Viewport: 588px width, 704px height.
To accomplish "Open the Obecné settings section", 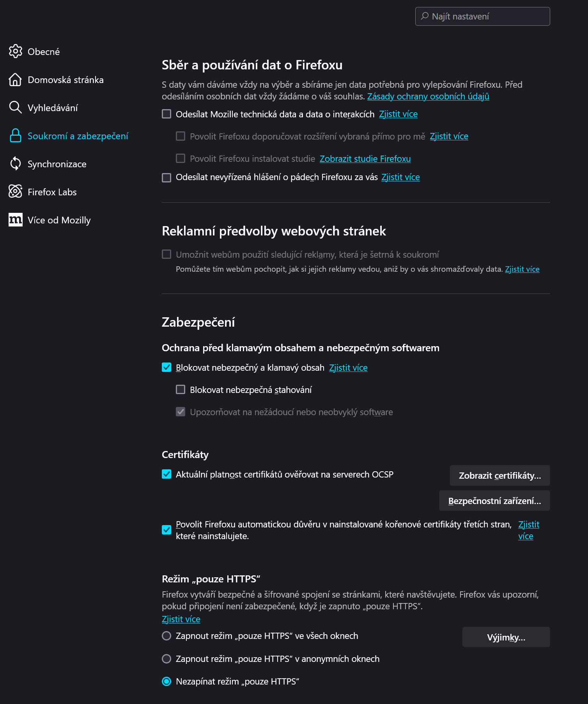I will pos(43,51).
